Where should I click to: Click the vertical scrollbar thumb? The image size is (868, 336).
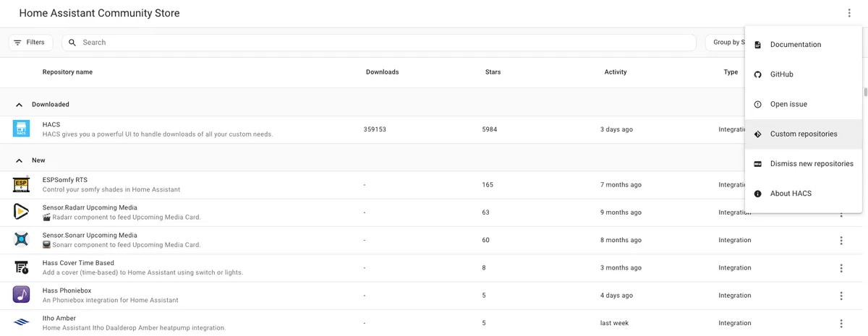865,92
